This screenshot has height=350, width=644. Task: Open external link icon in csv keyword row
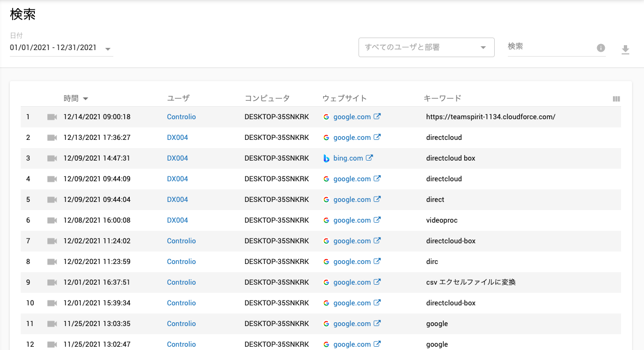tap(377, 282)
